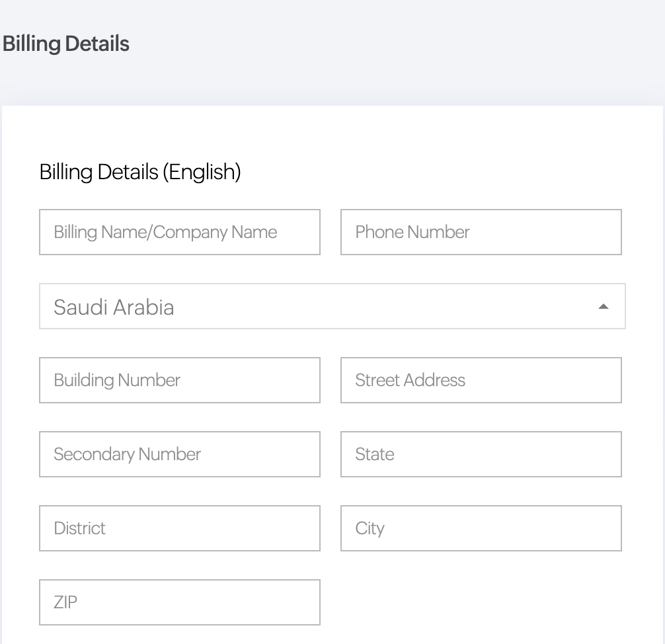Click the Billing Name/Company Name field

coord(180,232)
